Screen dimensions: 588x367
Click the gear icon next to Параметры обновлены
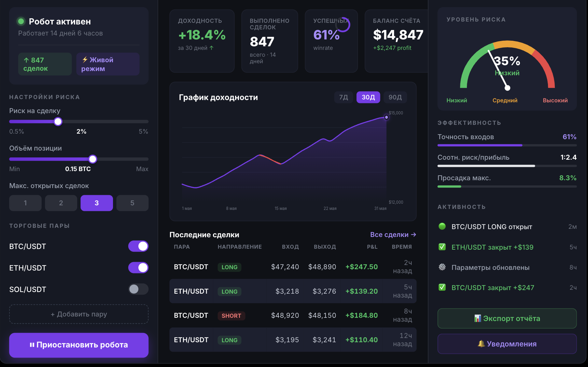tap(442, 267)
